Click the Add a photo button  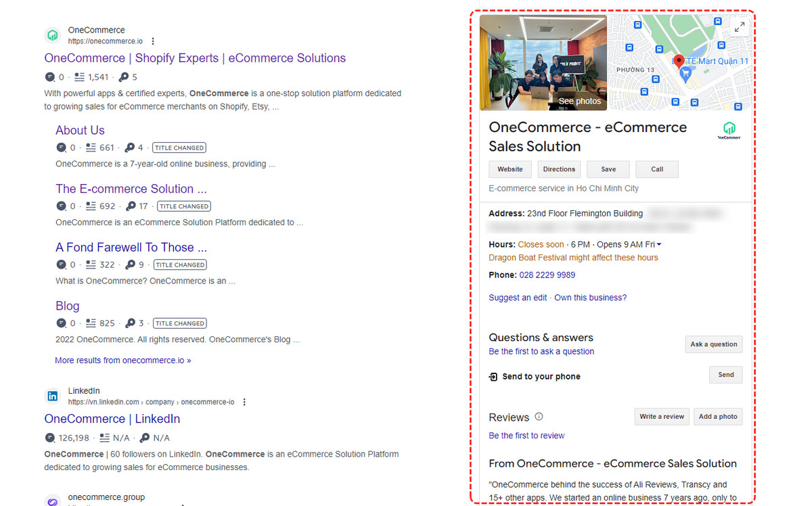(x=718, y=417)
